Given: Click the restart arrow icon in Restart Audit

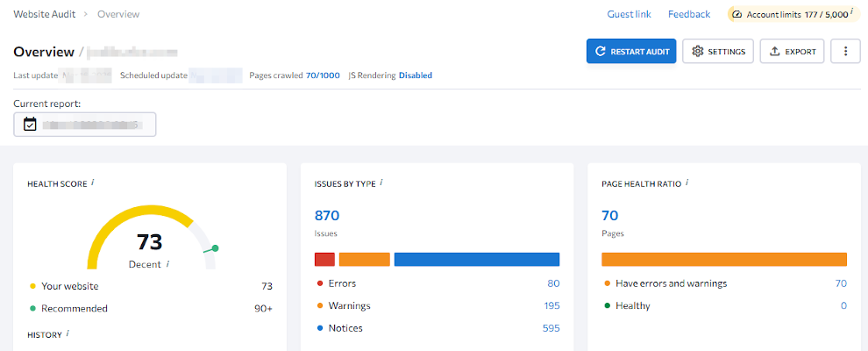Looking at the screenshot, I should tap(600, 52).
